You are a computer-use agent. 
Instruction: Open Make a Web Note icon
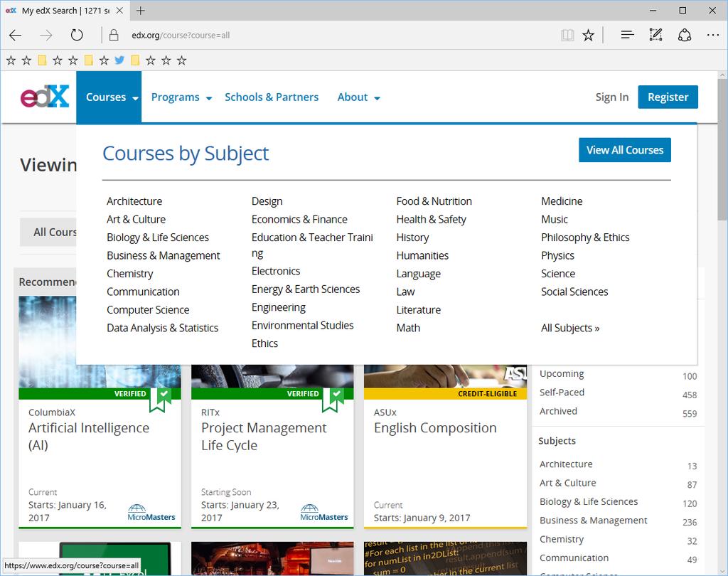(x=655, y=35)
